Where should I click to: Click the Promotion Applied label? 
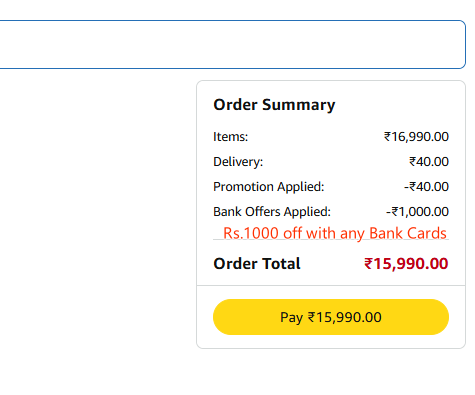pyautogui.click(x=269, y=187)
